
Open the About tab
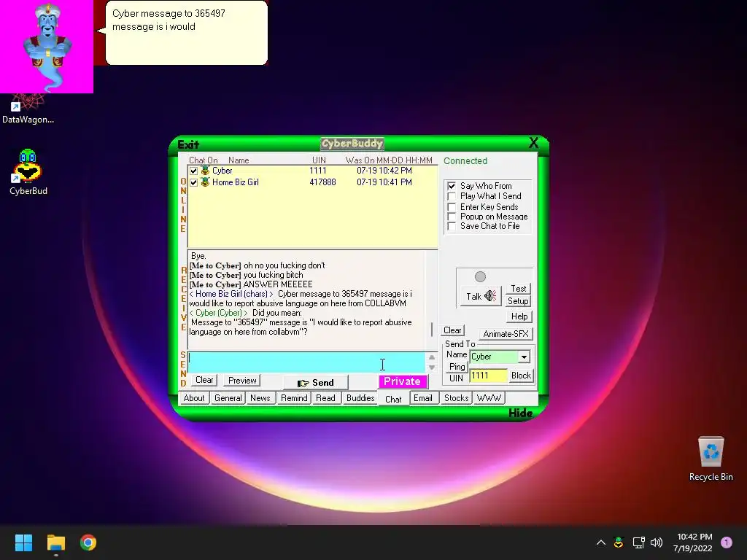(194, 398)
